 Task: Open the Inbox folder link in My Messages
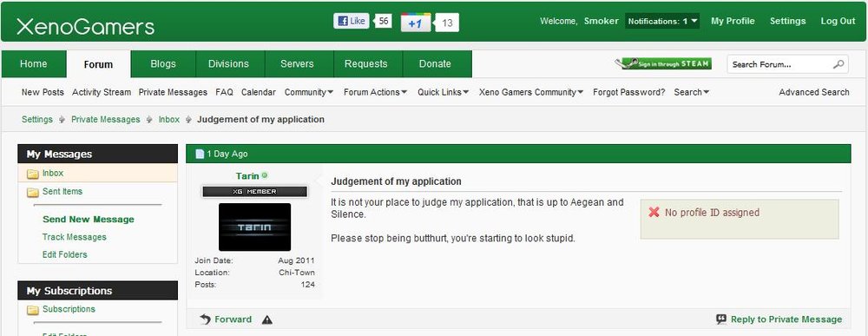coord(53,174)
